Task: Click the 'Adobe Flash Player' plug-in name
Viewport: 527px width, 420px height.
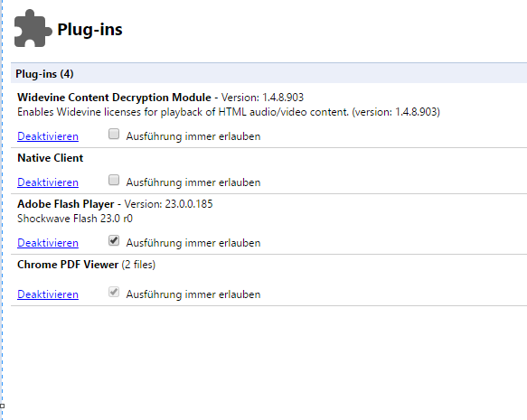Action: point(66,204)
